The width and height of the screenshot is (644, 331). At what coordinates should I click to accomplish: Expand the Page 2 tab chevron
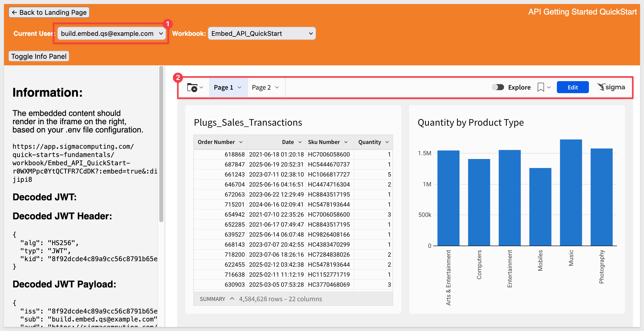click(277, 87)
